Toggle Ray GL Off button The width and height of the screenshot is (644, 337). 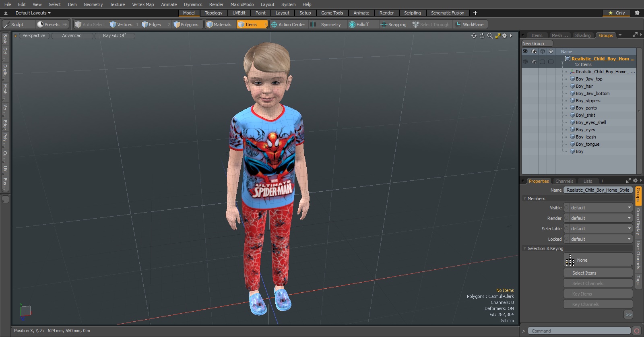(x=114, y=35)
